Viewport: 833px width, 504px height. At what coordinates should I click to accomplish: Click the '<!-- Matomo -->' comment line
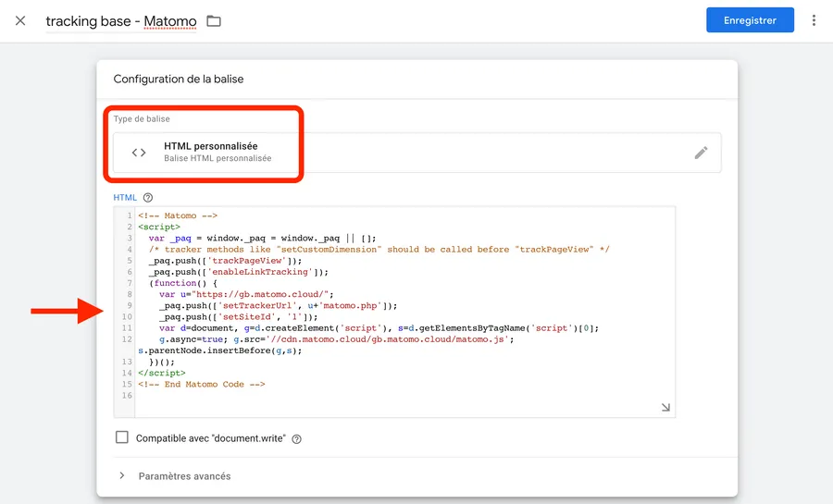178,215
